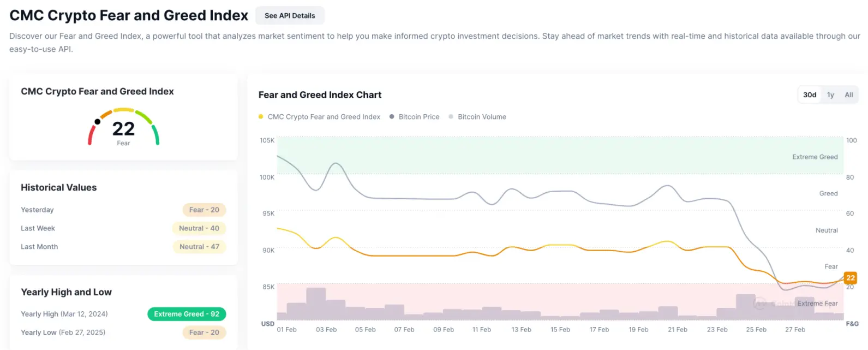Toggle the Bitcoin Volume legend series

coord(477,117)
